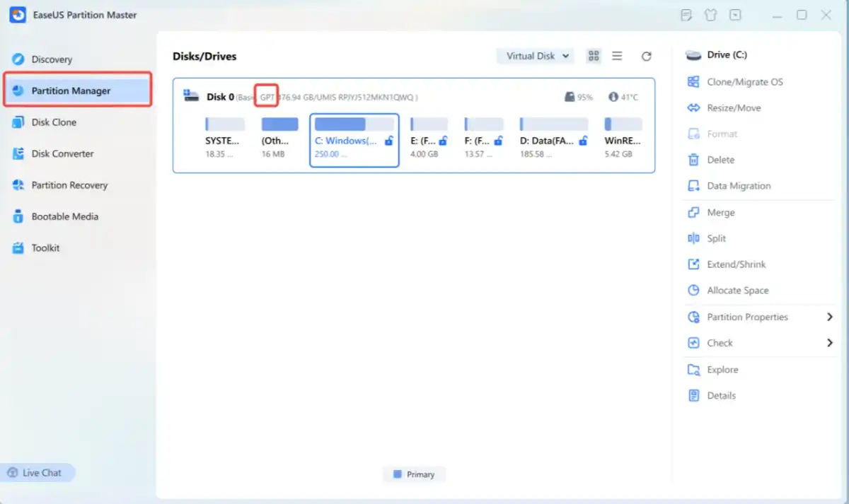Select the Resize/Move option

[724, 108]
